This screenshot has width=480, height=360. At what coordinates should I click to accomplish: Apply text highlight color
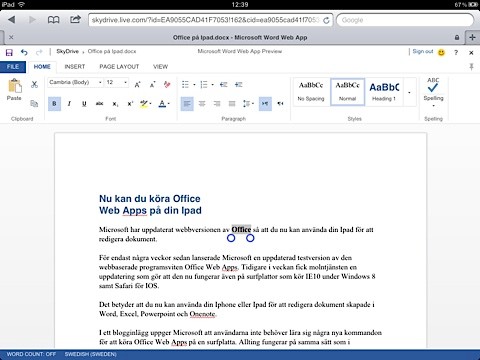[x=144, y=104]
